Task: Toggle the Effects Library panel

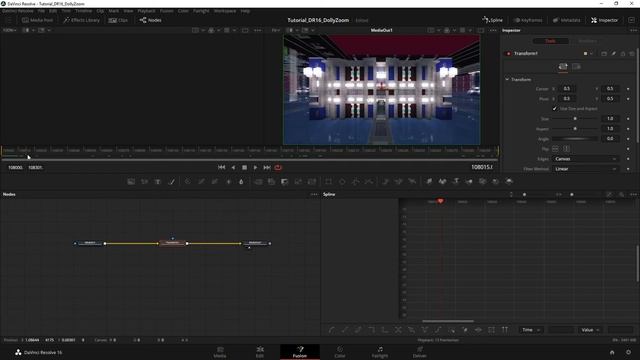Action: point(81,20)
